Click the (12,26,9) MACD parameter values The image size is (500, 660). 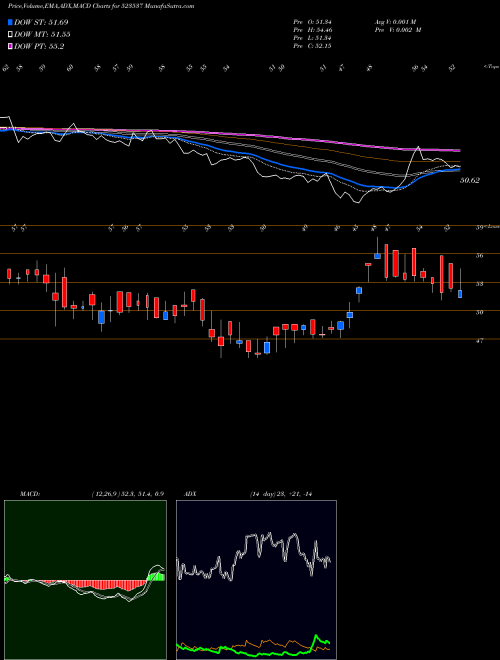coord(127,494)
